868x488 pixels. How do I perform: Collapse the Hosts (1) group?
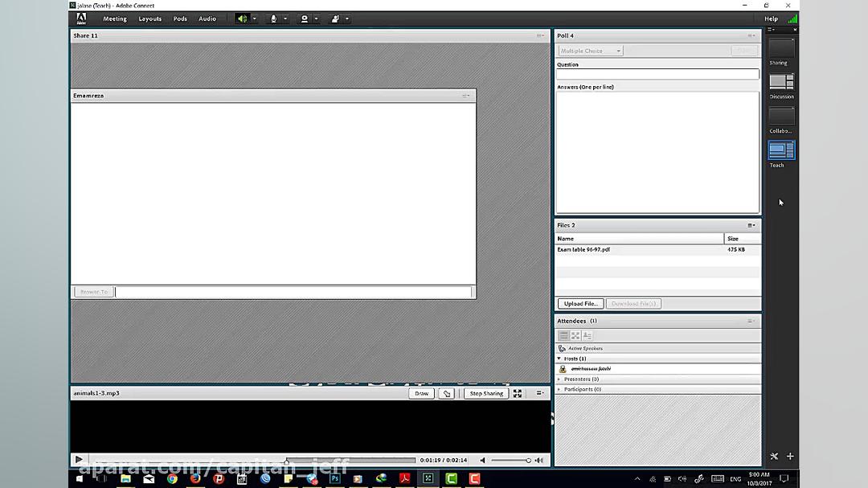(x=560, y=358)
